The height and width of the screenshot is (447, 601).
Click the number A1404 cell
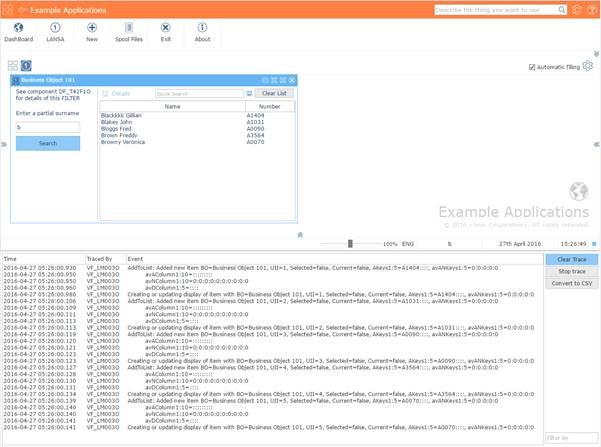click(x=255, y=115)
